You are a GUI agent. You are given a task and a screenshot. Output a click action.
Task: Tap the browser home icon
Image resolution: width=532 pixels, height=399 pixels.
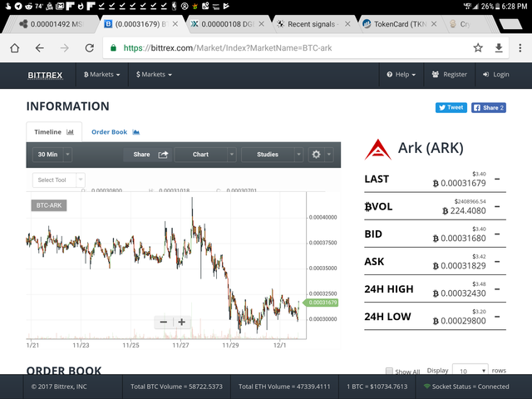point(15,48)
